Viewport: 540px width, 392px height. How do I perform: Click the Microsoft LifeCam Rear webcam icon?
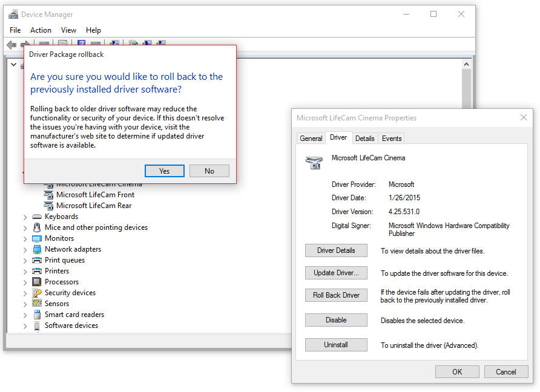pyautogui.click(x=49, y=206)
